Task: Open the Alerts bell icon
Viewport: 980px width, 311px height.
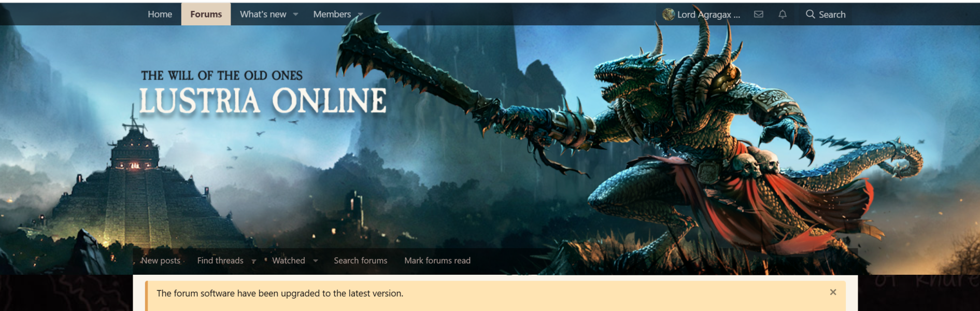Action: click(783, 15)
